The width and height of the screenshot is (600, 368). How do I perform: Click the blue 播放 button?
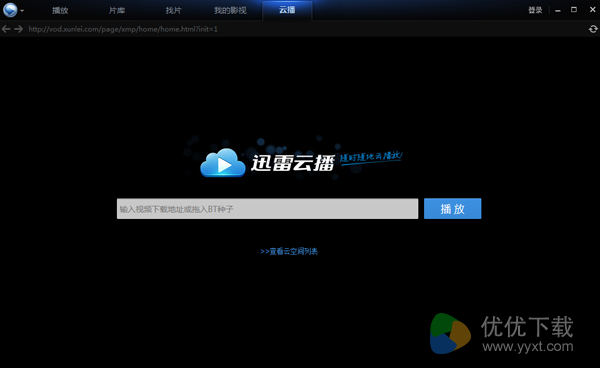pos(453,208)
